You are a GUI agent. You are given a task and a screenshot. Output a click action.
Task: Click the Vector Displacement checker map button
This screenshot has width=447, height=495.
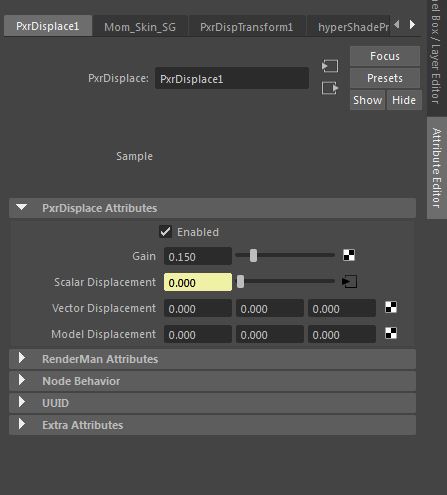[x=391, y=307]
